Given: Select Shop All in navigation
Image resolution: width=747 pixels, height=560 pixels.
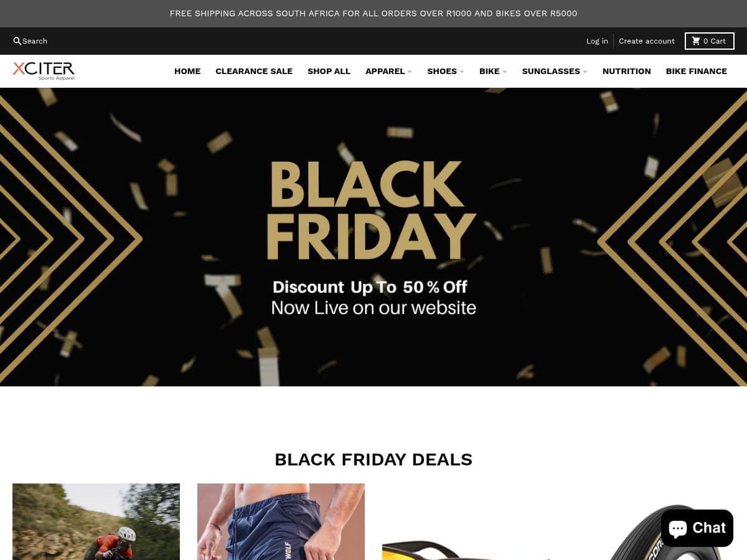Looking at the screenshot, I should 329,72.
